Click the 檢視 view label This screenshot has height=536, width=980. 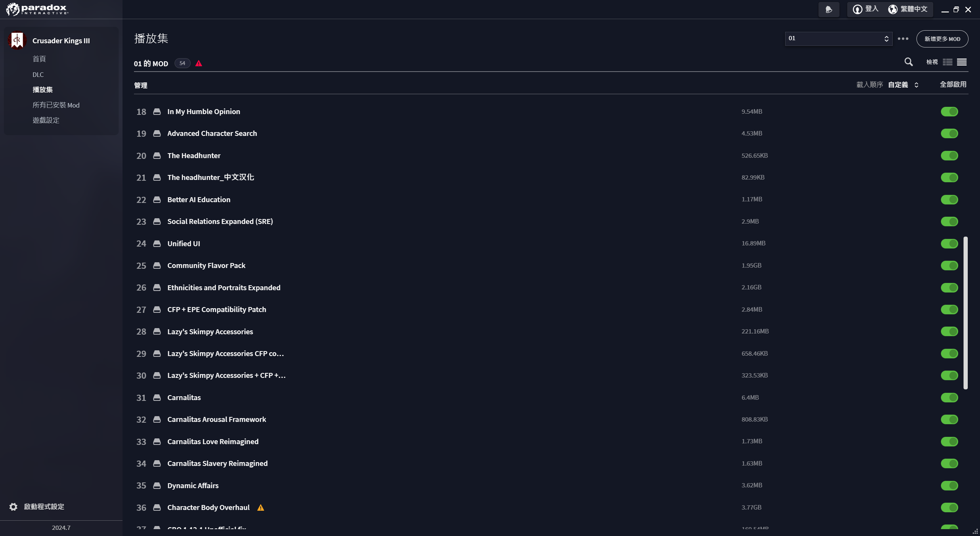point(932,62)
